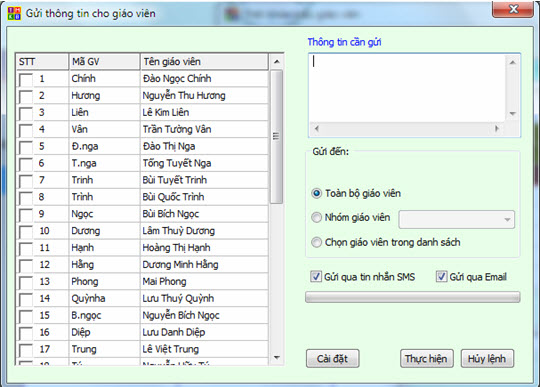Check the row for Lê Kim Liên
This screenshot has width=540, height=387.
click(26, 113)
